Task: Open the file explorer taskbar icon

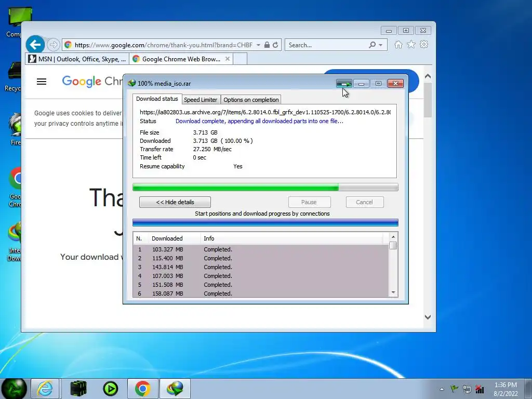Action: point(78,389)
